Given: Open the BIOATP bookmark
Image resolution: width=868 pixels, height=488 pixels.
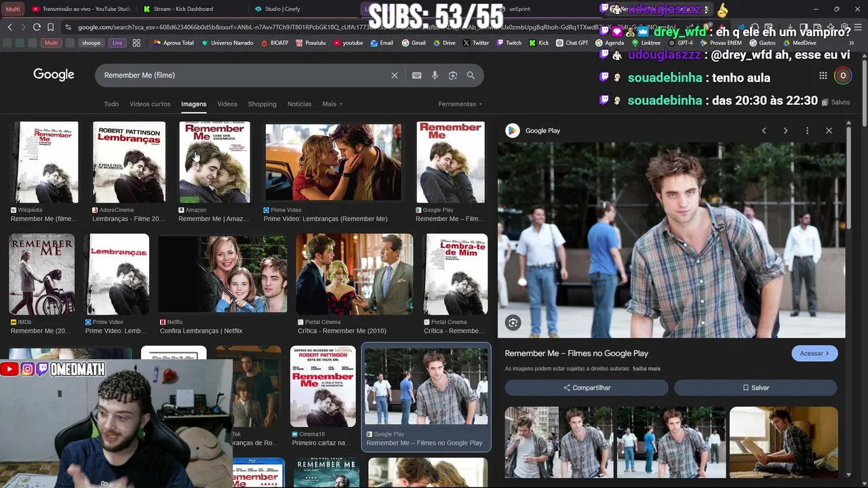Looking at the screenshot, I should click(275, 43).
